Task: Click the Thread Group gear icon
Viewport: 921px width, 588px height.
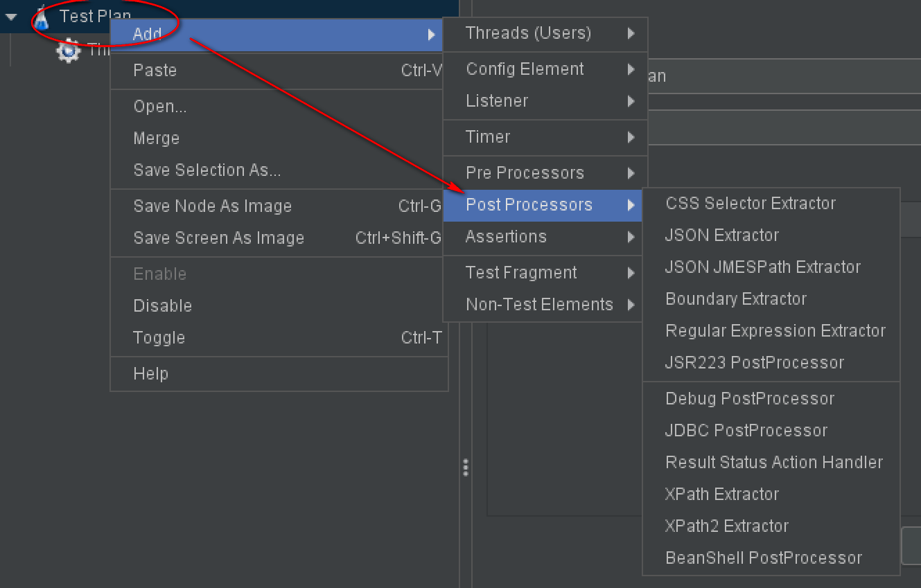Action: coord(68,51)
